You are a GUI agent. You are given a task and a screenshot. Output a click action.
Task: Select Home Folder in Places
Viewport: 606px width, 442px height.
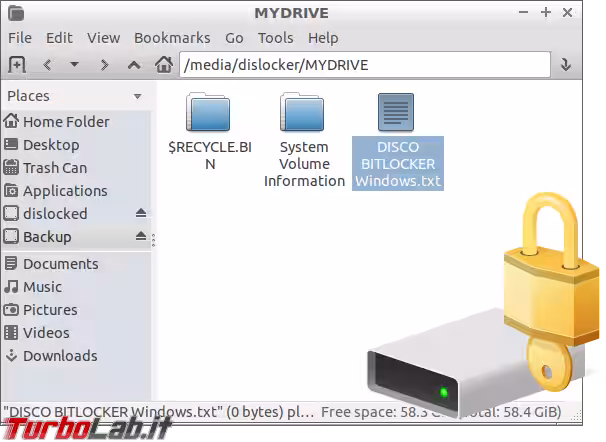76,122
